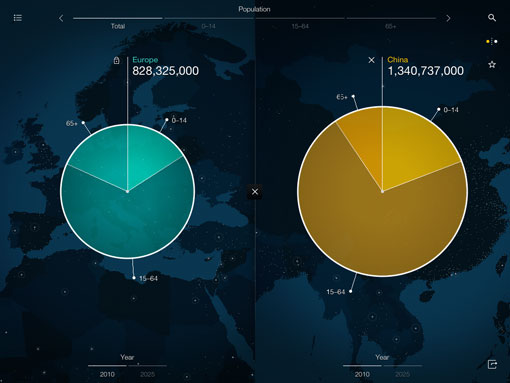This screenshot has width=510, height=383.
Task: Close comparison with center X button
Action: [255, 192]
